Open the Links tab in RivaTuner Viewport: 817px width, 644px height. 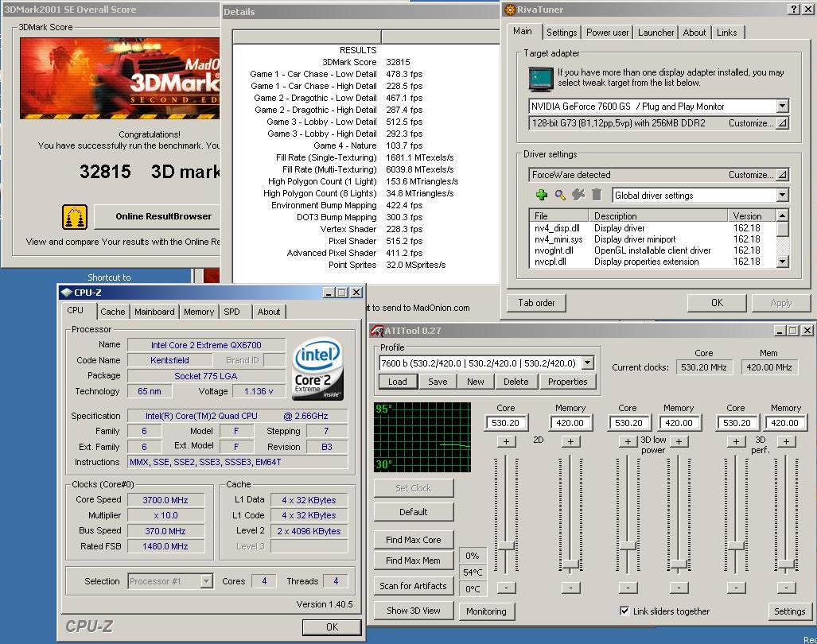tap(727, 33)
